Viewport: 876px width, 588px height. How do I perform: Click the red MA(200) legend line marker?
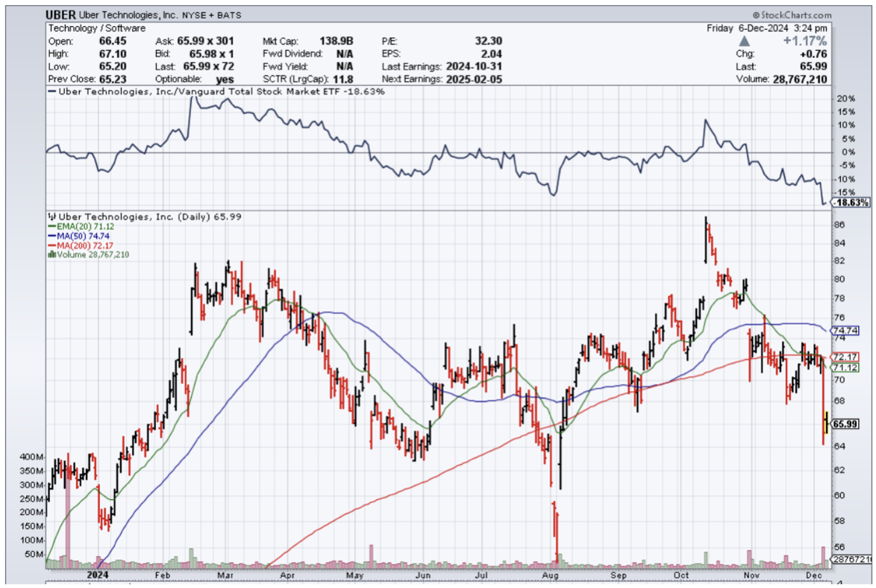[x=51, y=245]
